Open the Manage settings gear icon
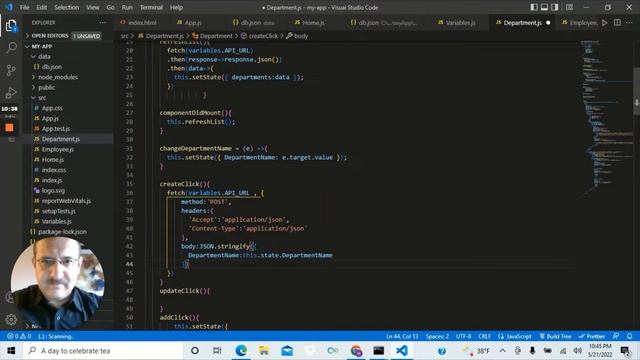 click(11, 319)
